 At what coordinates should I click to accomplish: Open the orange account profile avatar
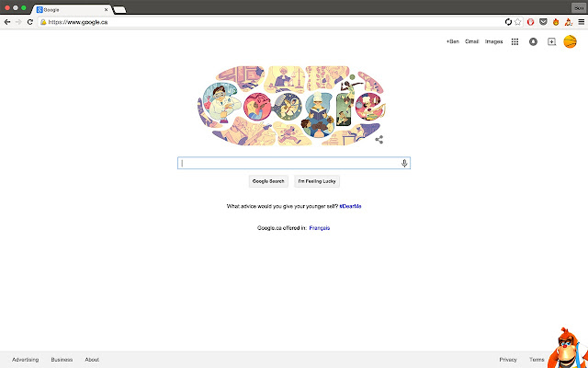570,41
